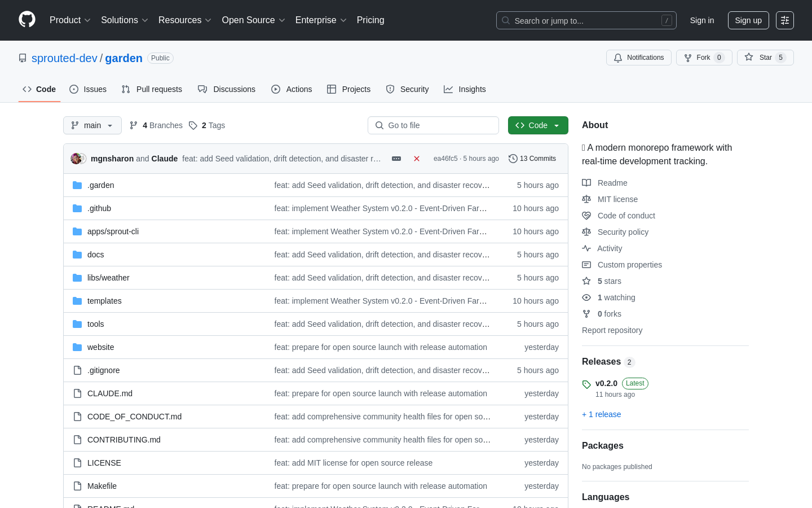812x508 pixels.
Task: Click the repository icon beside sprouted-dev
Action: (23, 58)
